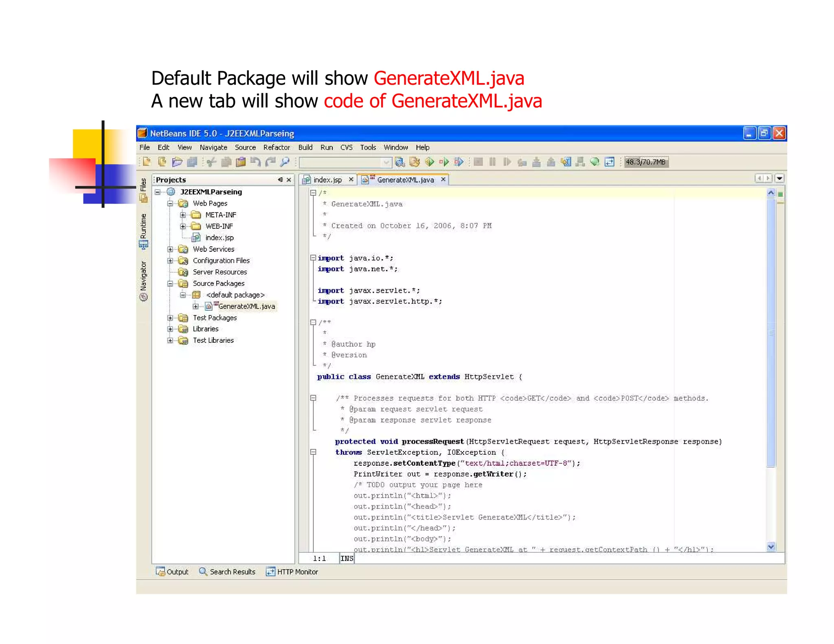Screen dimensions: 834x644
Task: Collapse the <default package> node
Action: 183,295
